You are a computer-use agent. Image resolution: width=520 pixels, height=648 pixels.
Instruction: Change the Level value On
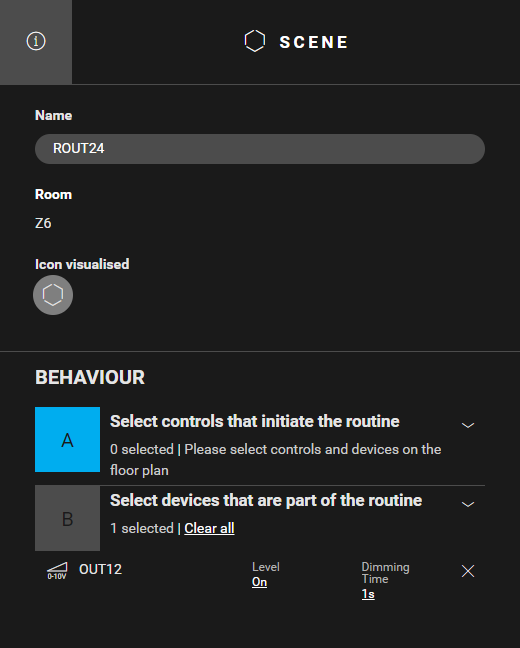260,582
